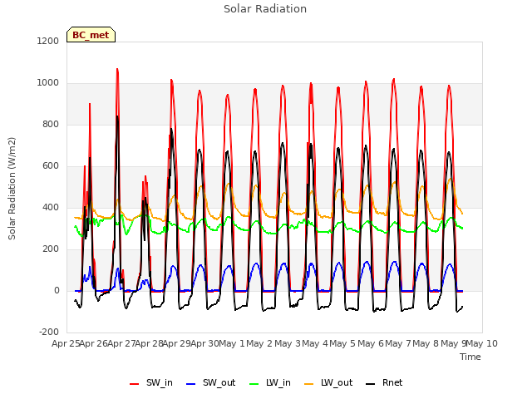Screen dimensions: 532x399
Task: Click the green LW_in legend swatch
Action: point(254,384)
